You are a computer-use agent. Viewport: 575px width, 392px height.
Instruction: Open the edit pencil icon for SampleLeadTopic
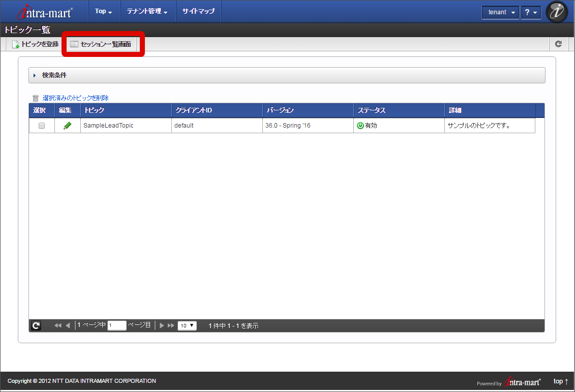click(67, 125)
